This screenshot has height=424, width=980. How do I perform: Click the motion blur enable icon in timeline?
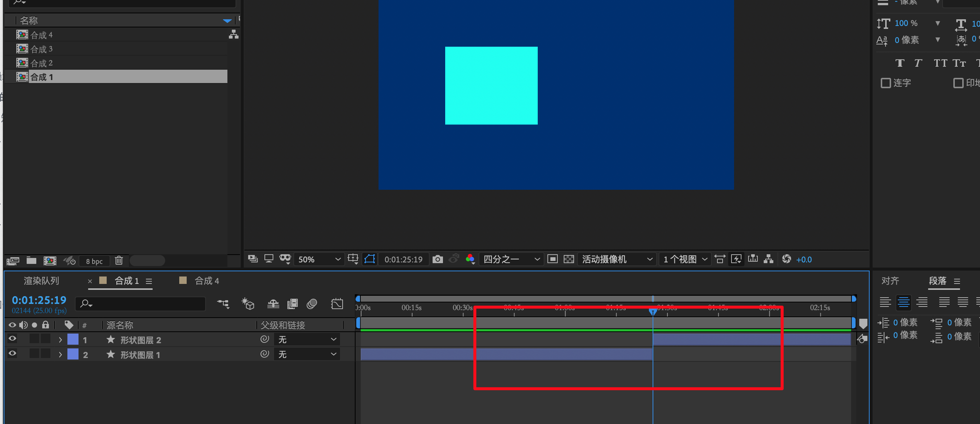(311, 304)
